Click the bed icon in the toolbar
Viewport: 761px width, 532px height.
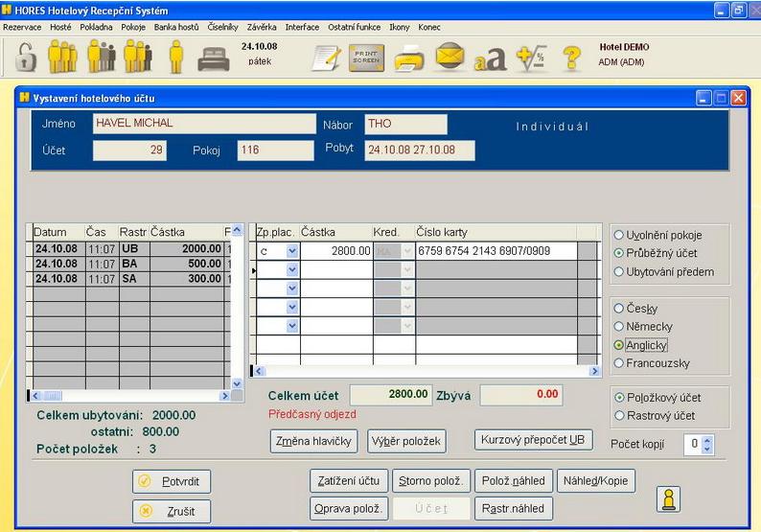(213, 58)
